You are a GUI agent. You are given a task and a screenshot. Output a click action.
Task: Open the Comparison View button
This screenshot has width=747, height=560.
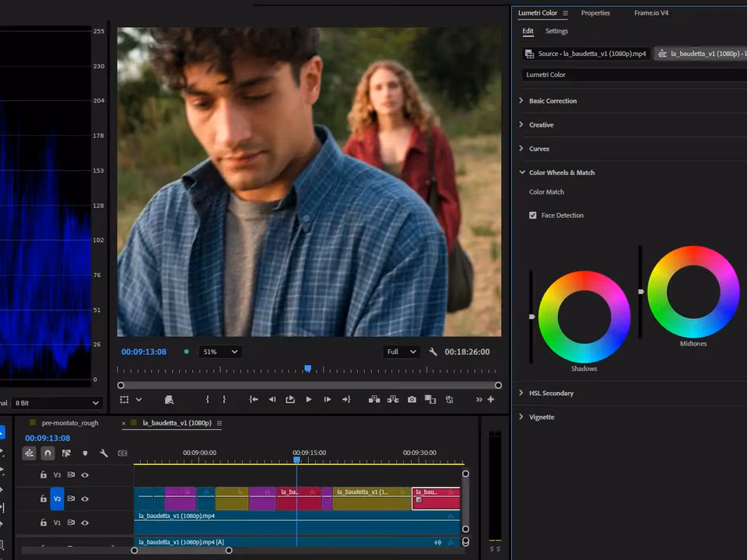(430, 400)
